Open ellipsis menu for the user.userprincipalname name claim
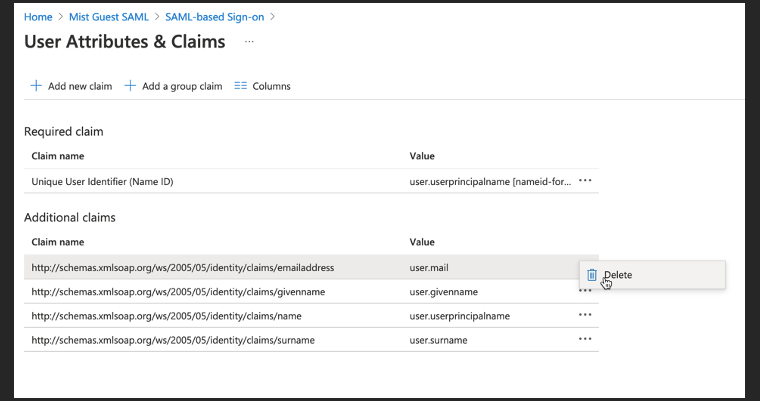 pos(585,315)
